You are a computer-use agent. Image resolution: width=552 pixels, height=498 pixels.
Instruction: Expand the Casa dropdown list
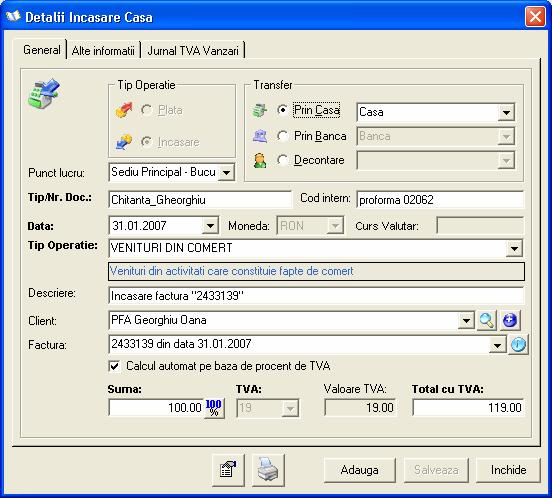click(x=506, y=113)
